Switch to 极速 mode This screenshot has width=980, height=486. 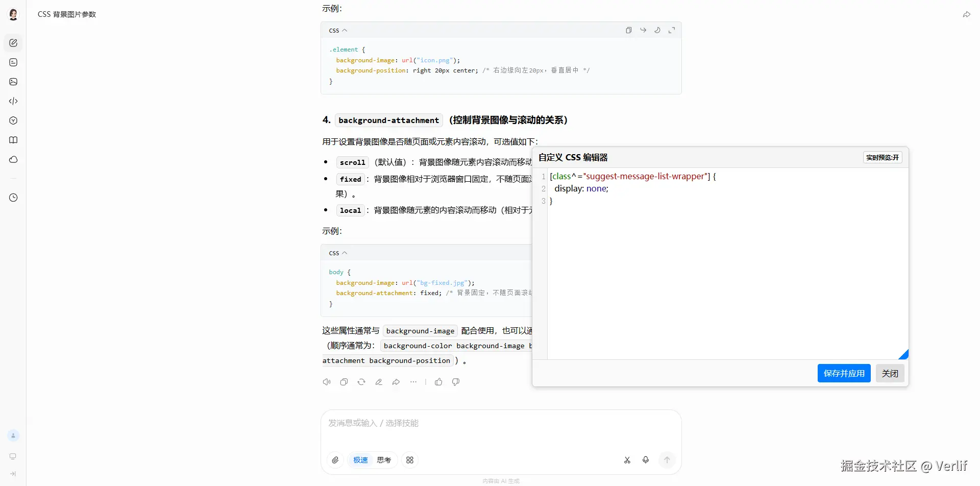point(360,460)
